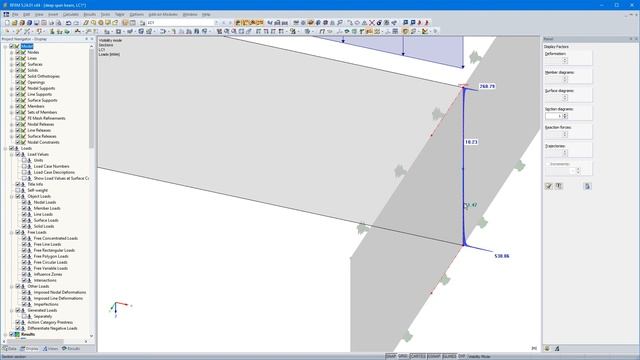Viewport: 640px width, 360px height.
Task: Toggle the Increments checkbox in Panel
Action: (547, 164)
